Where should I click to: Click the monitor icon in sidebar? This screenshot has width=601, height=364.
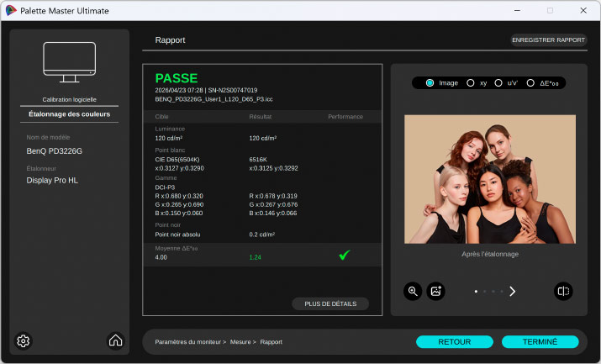point(71,62)
